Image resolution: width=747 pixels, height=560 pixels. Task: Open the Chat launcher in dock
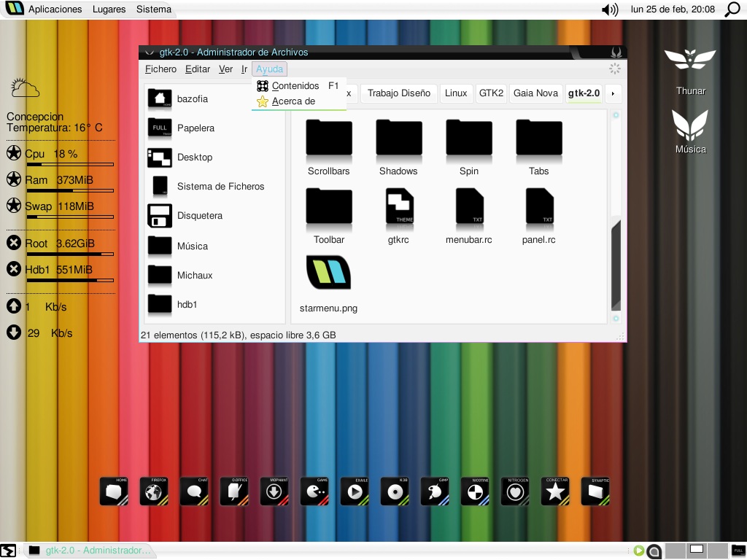click(x=194, y=491)
